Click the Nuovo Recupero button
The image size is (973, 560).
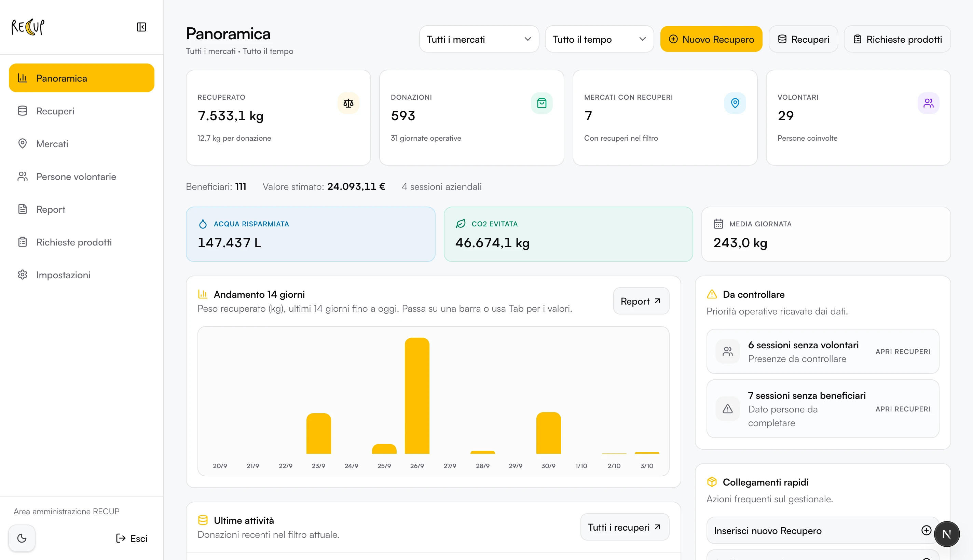(x=711, y=39)
